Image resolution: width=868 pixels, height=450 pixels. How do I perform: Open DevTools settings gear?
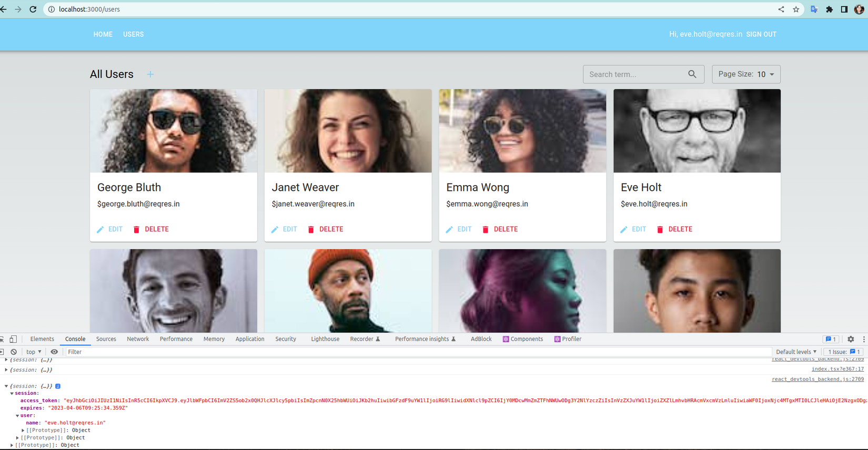coord(851,339)
